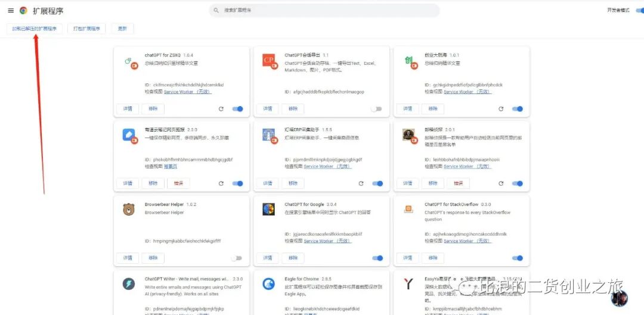Click the 邮箱侦探 extension icon
The height and width of the screenshot is (315, 644).
point(410,136)
